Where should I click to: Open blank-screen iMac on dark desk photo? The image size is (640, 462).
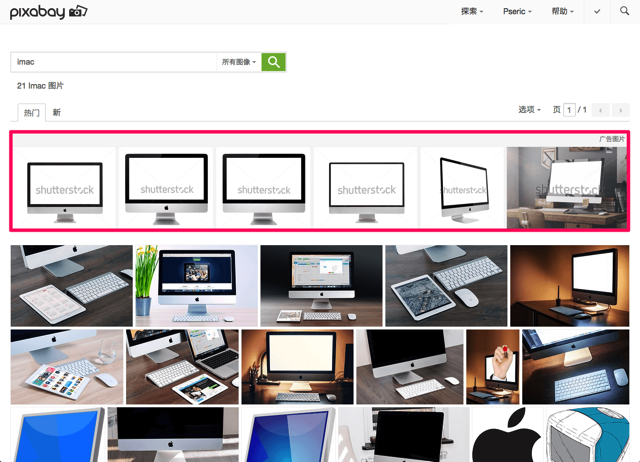[x=570, y=286]
